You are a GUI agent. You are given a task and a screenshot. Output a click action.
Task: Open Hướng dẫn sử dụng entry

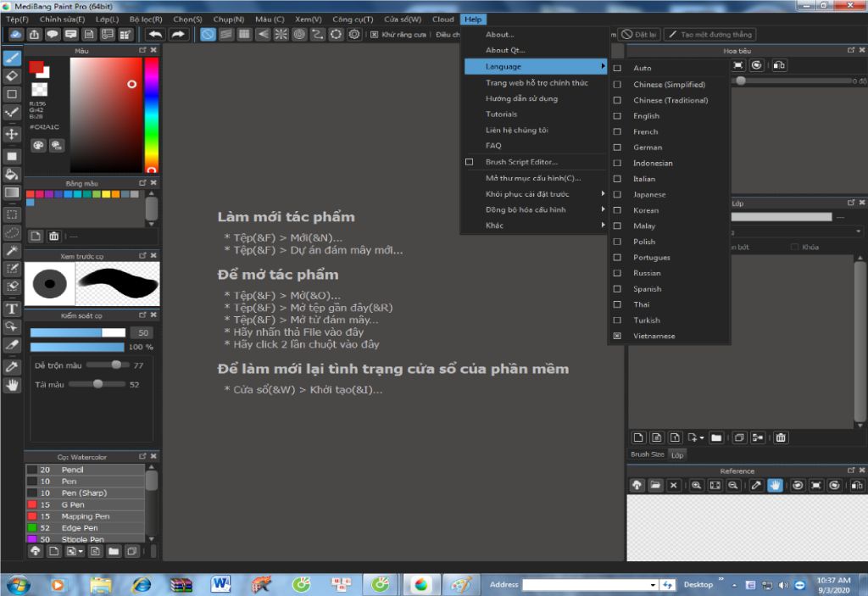(521, 98)
